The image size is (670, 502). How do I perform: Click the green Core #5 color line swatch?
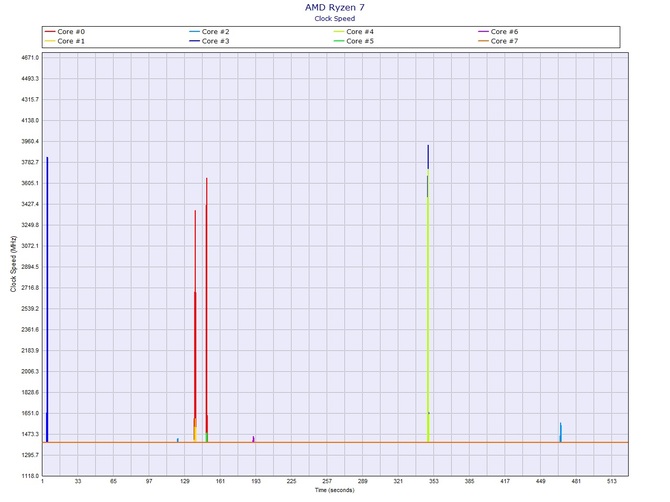(339, 41)
